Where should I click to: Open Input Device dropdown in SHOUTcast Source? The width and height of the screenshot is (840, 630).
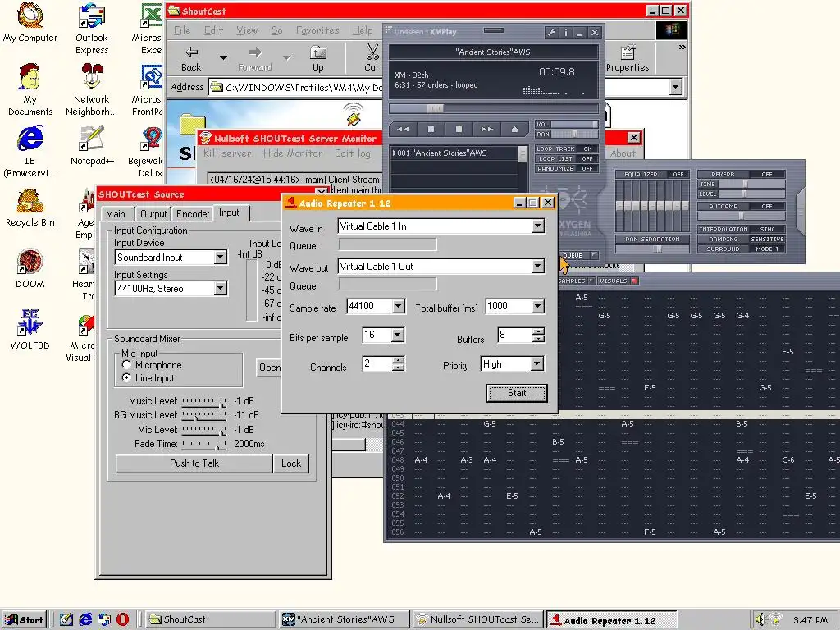[x=220, y=258]
